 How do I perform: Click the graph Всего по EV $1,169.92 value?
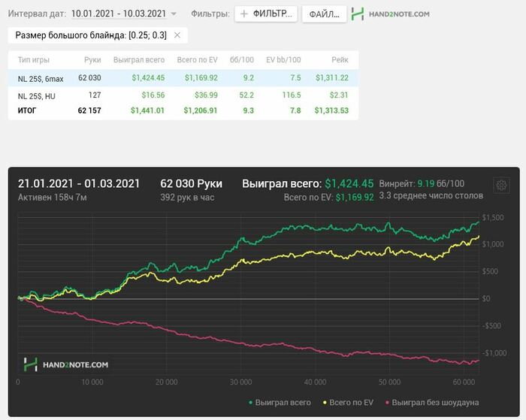pos(355,198)
